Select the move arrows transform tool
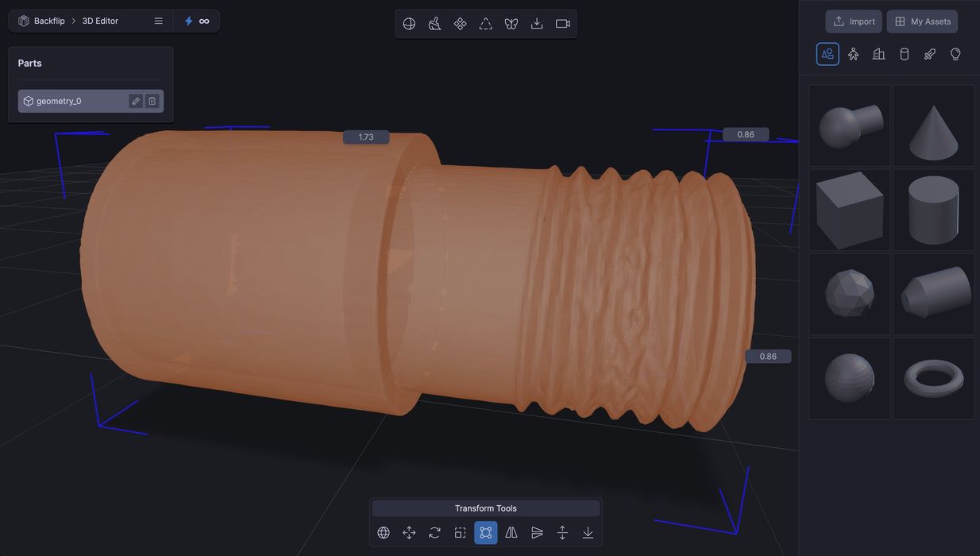The image size is (980, 556). point(409,533)
